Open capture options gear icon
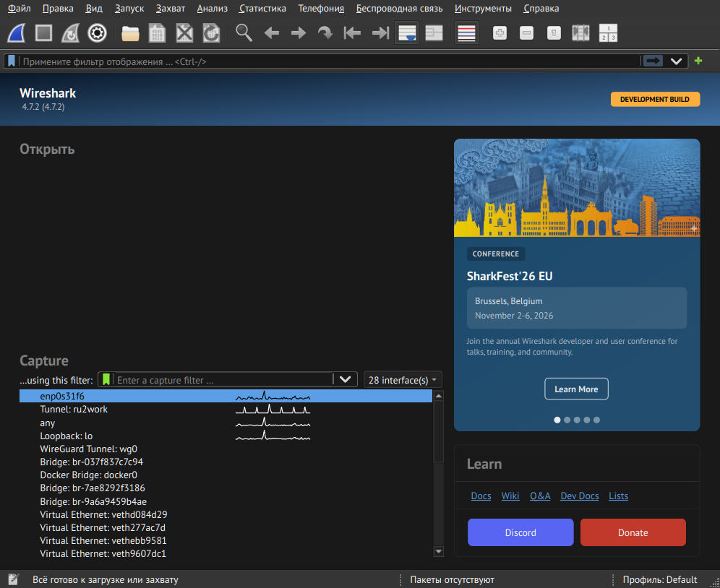 97,33
